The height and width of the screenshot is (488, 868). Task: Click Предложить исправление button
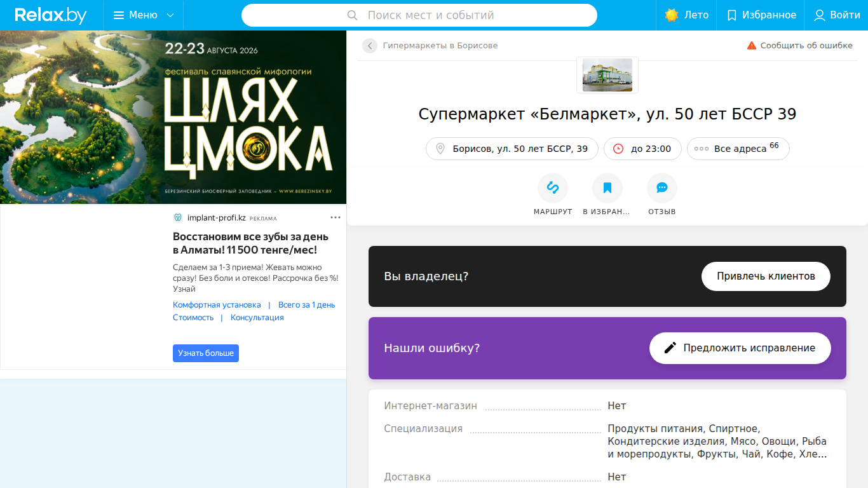tap(740, 348)
